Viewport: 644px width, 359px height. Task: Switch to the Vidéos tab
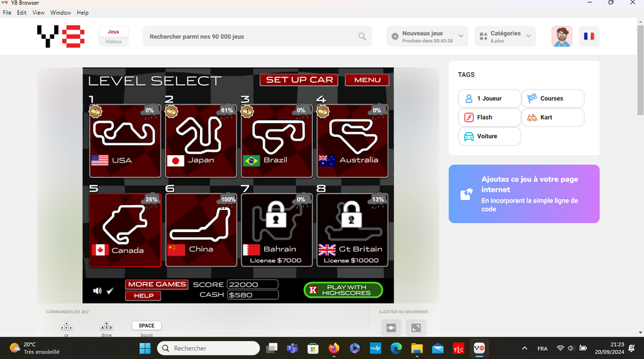pyautogui.click(x=113, y=41)
